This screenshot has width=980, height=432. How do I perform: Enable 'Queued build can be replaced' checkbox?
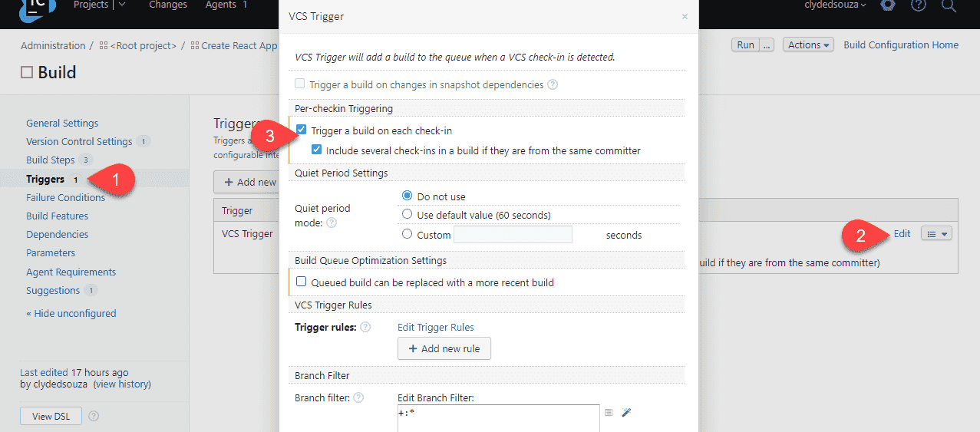click(302, 282)
